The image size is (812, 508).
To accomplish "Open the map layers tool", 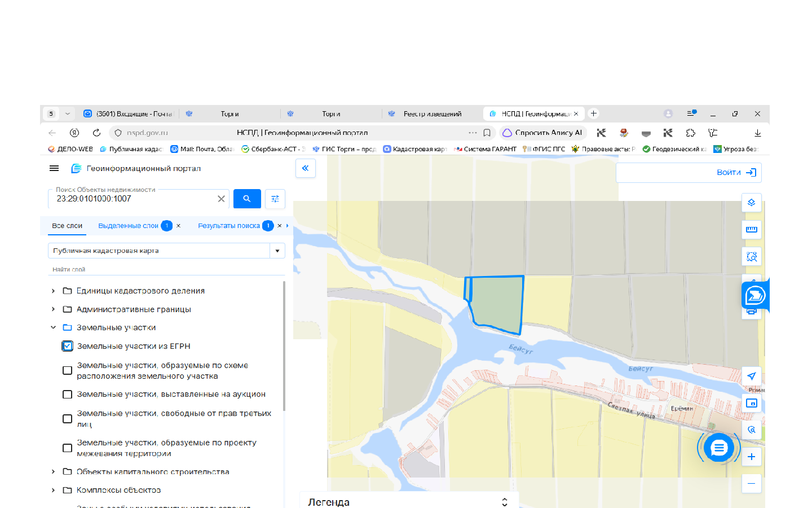I will pos(752,203).
